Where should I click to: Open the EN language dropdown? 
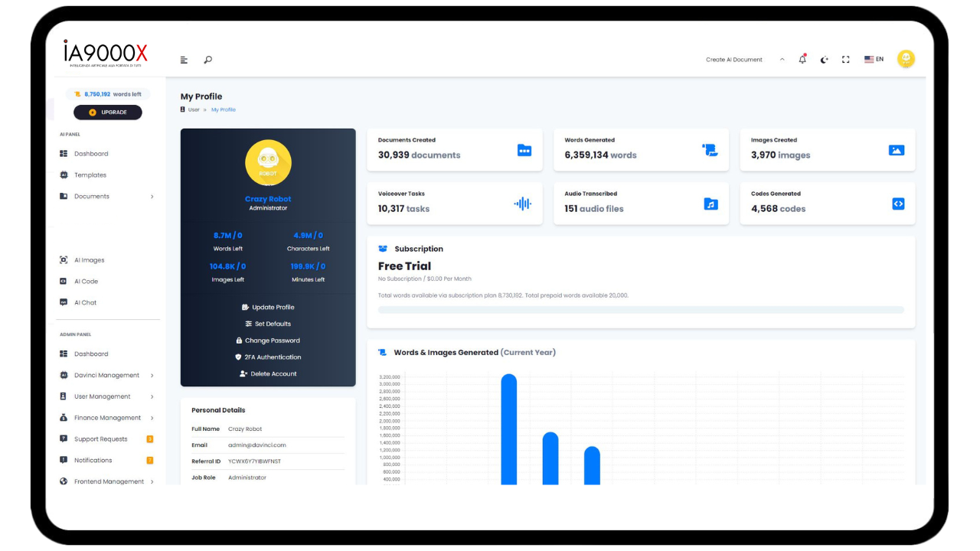[874, 59]
